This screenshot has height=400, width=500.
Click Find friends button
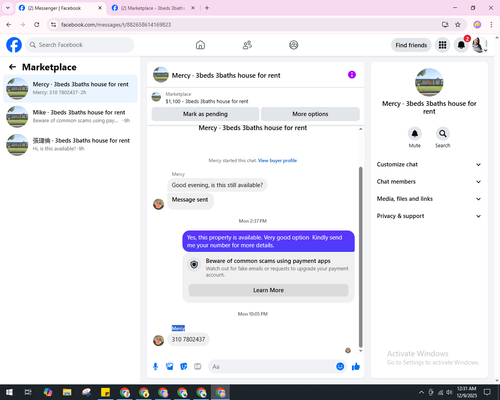point(411,45)
